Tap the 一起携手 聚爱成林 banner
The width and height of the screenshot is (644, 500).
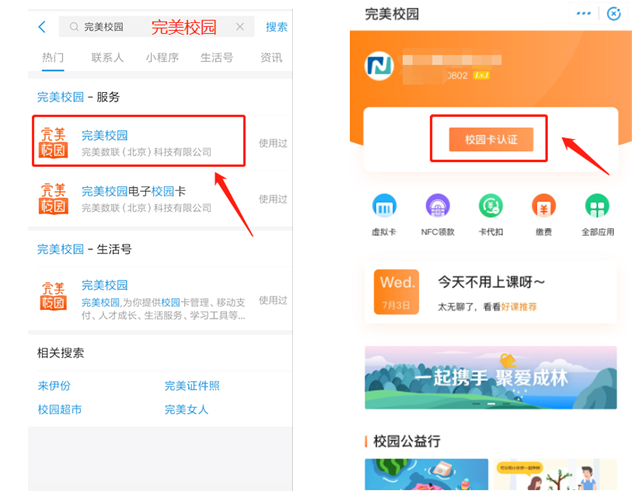[490, 378]
